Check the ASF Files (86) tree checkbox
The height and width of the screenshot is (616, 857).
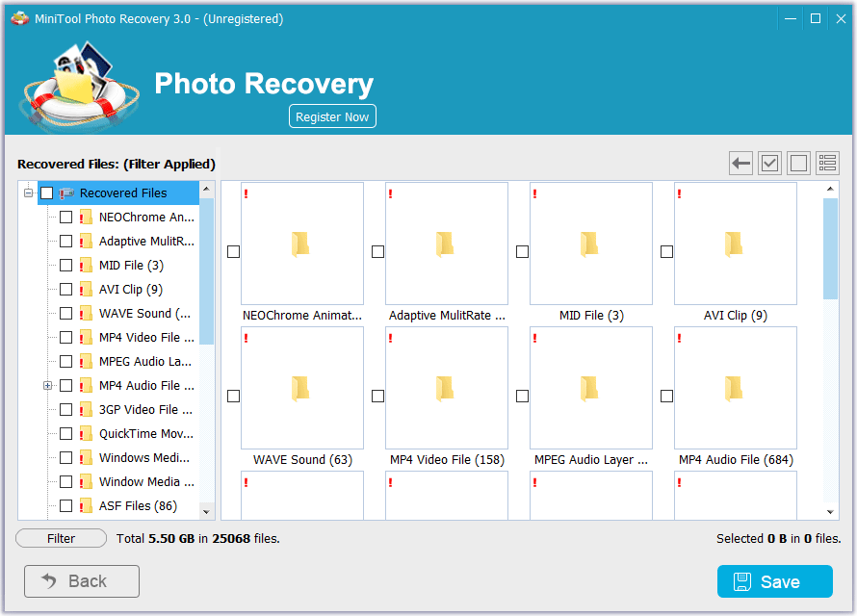tap(66, 505)
